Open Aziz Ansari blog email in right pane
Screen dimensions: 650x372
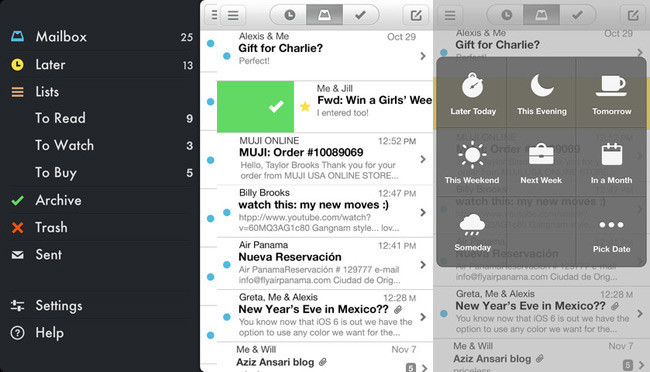click(x=541, y=355)
